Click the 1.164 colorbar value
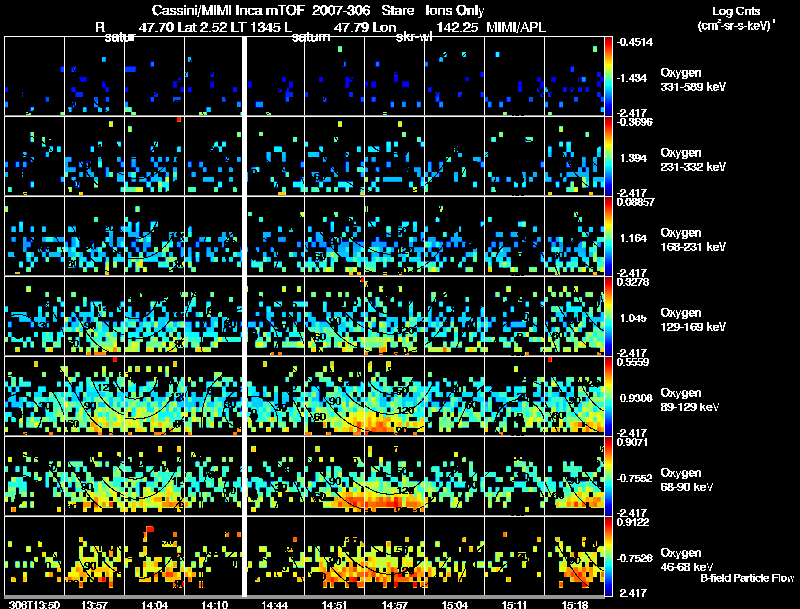This screenshot has width=800, height=609. pyautogui.click(x=633, y=238)
